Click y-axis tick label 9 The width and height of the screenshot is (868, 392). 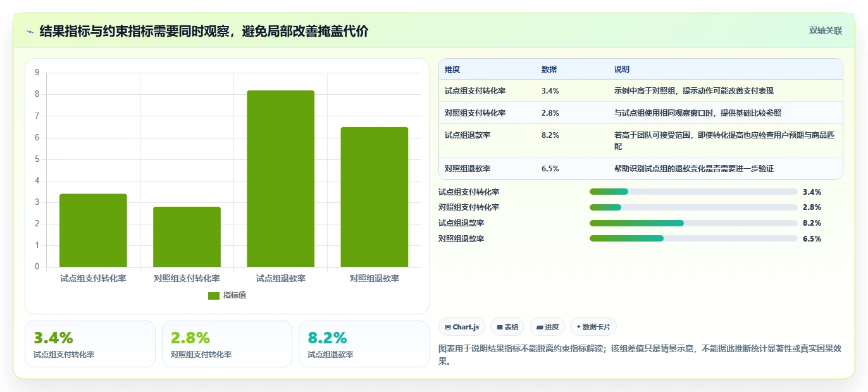pos(37,73)
